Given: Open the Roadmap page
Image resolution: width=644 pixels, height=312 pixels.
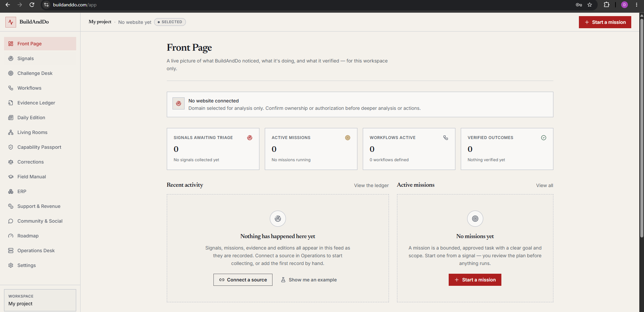Looking at the screenshot, I should 40,236.
